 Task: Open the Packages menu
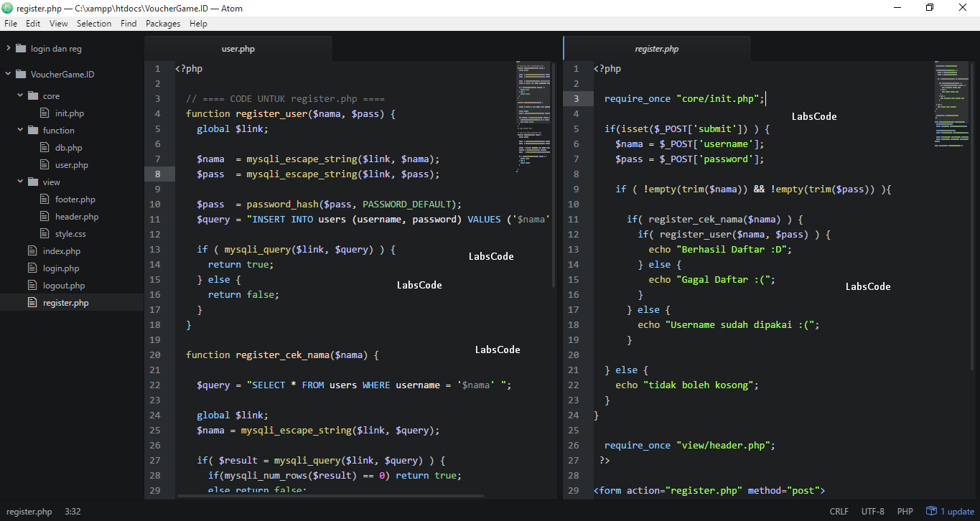pos(163,23)
